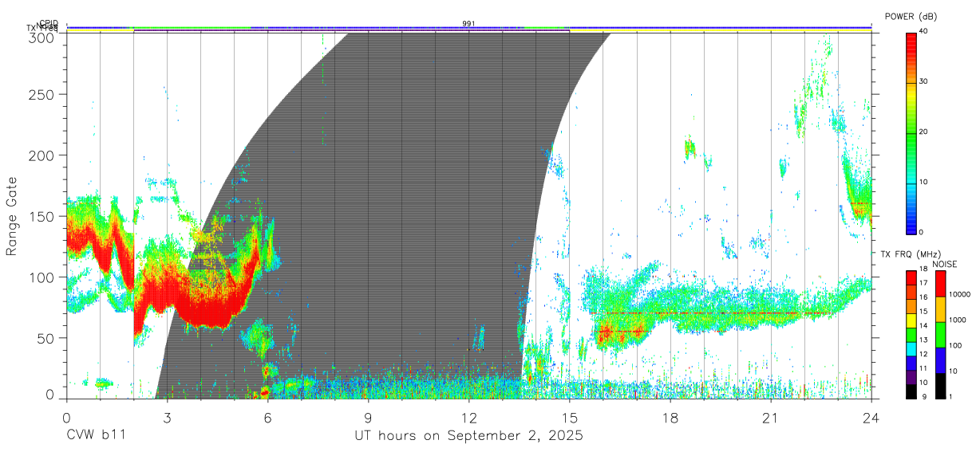This screenshot has width=980, height=452.
Task: Click the UT hours on September 2, 2025 caption
Action: (469, 436)
